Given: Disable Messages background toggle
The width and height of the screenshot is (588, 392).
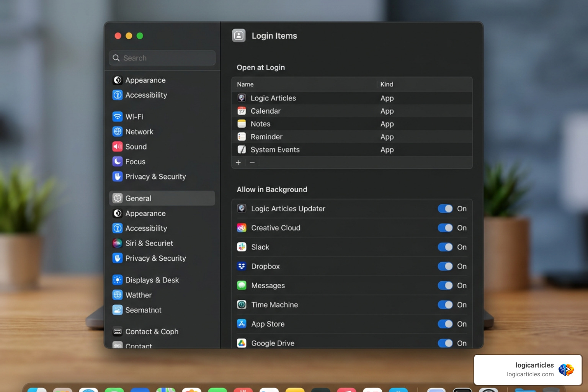Looking at the screenshot, I should 445,286.
